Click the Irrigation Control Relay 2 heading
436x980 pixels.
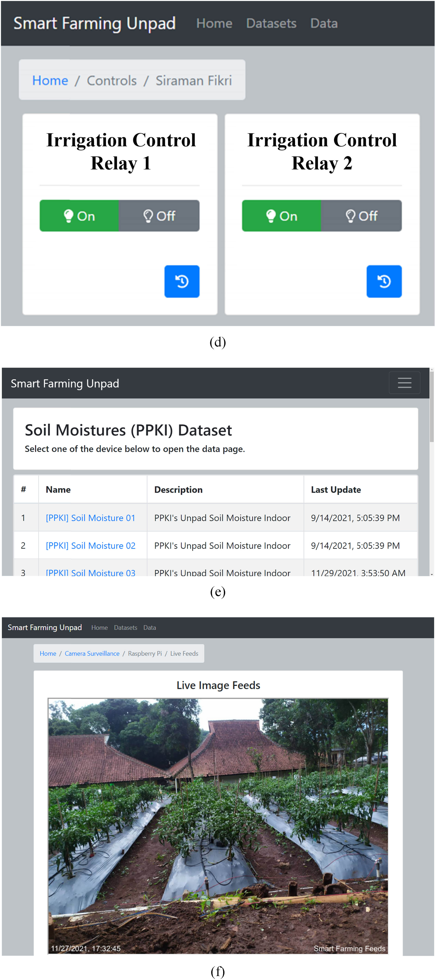(x=322, y=152)
